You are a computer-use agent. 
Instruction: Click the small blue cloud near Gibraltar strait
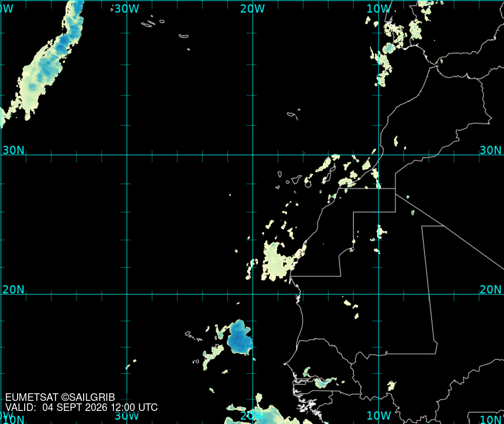(389, 48)
